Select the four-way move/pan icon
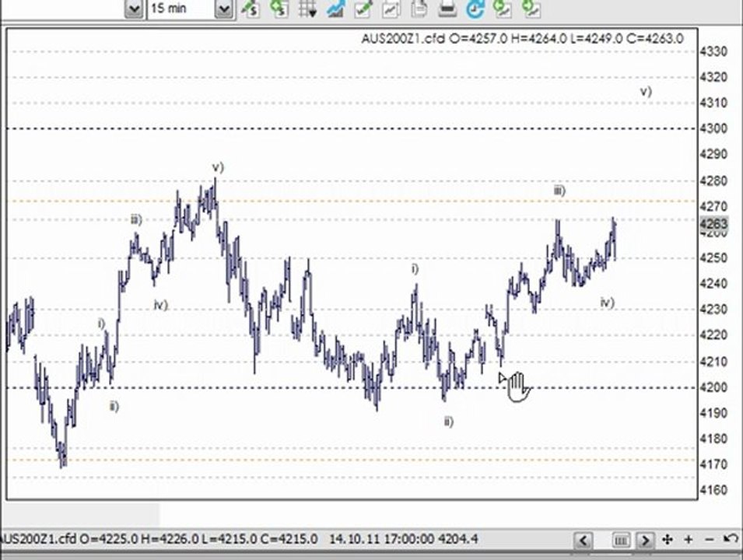 coord(668,539)
